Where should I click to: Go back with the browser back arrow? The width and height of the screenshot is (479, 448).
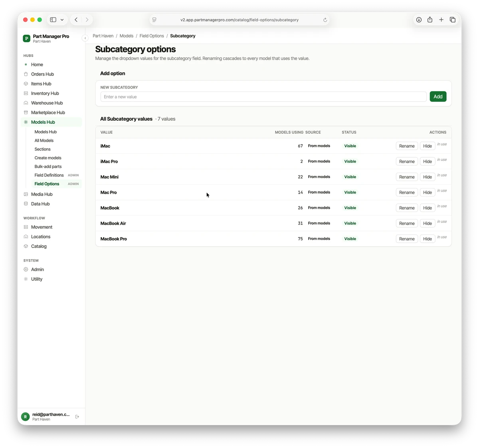click(x=76, y=20)
